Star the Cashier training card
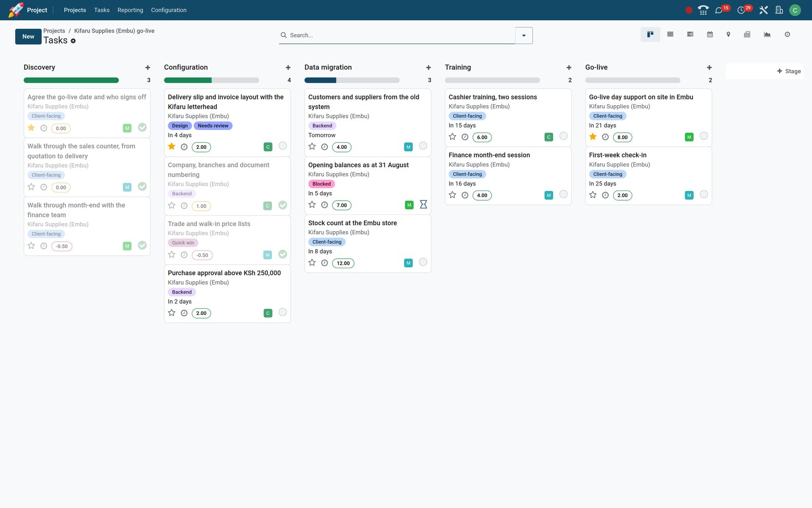This screenshot has height=508, width=812. pos(453,137)
